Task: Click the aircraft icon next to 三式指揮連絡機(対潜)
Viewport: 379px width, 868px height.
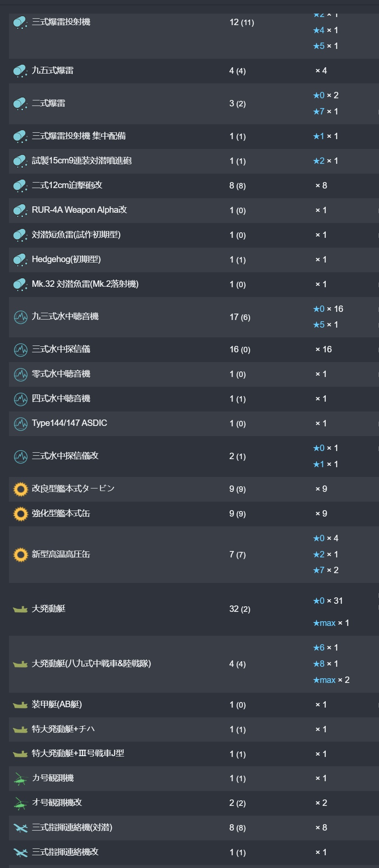Action: point(20,828)
